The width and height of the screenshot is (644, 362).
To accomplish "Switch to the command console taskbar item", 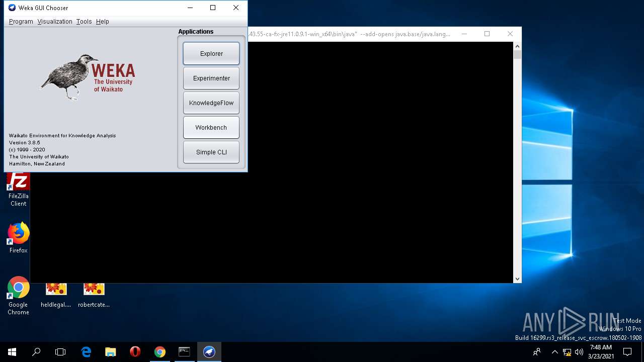I will (184, 352).
